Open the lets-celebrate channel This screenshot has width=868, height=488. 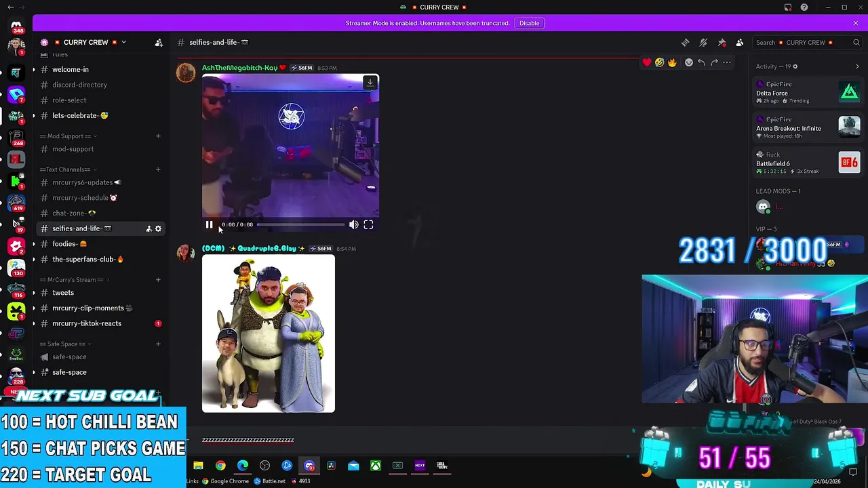101,116
